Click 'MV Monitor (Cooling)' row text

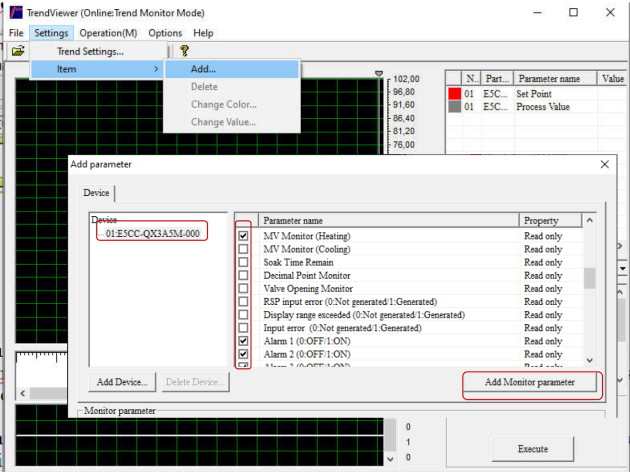(x=307, y=249)
